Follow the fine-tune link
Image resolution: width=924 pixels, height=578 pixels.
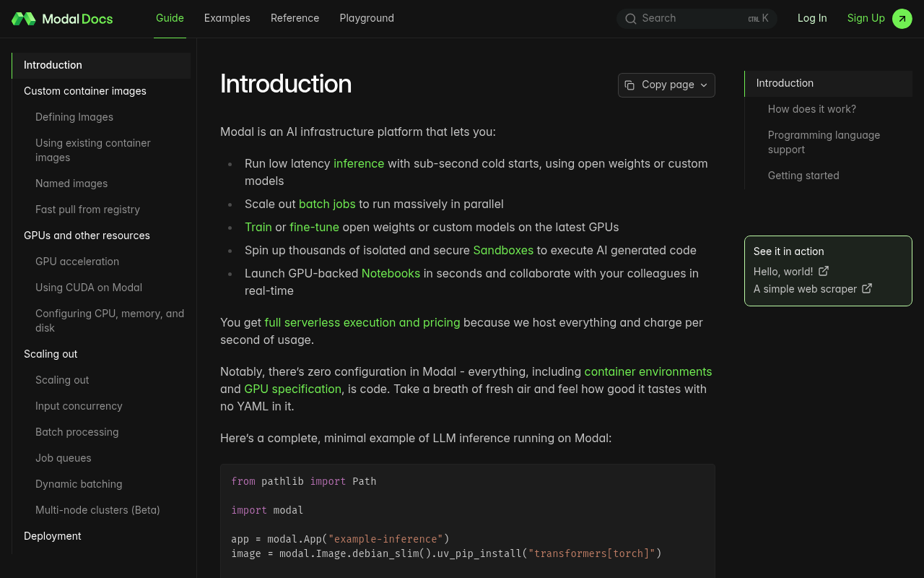point(314,227)
